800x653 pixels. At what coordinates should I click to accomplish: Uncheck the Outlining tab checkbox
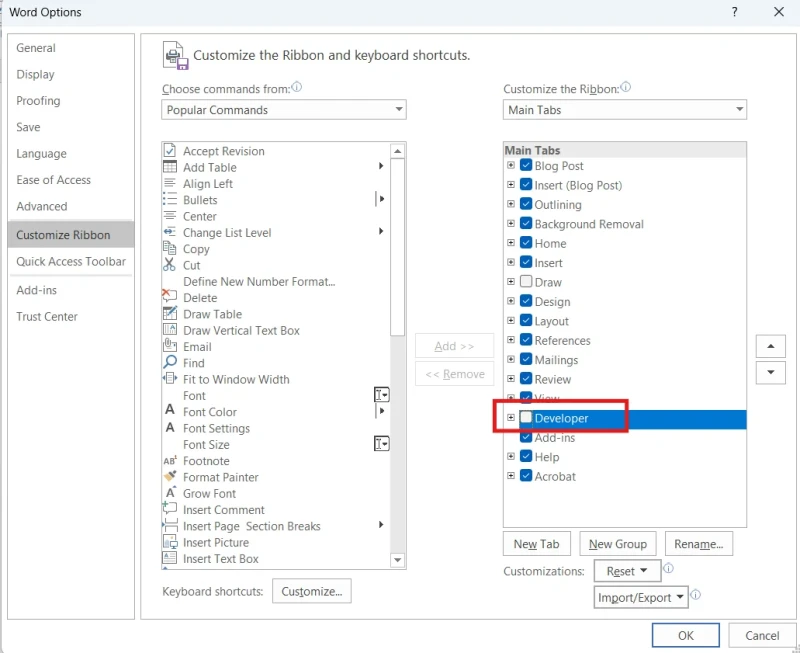(x=526, y=204)
